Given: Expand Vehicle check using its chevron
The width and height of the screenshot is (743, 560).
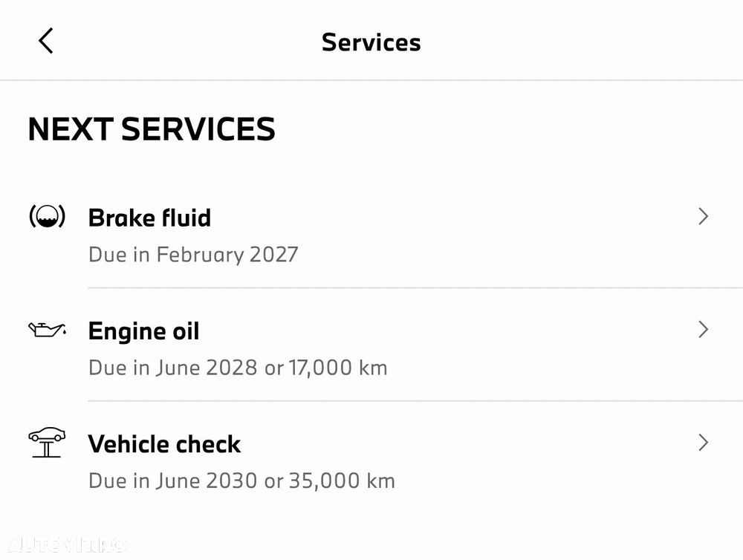Looking at the screenshot, I should [703, 443].
